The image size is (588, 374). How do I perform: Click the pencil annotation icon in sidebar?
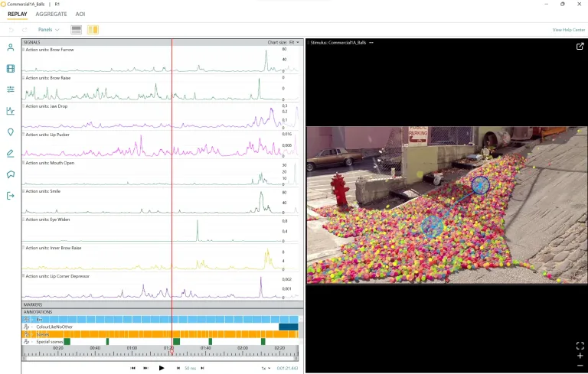coord(11,153)
